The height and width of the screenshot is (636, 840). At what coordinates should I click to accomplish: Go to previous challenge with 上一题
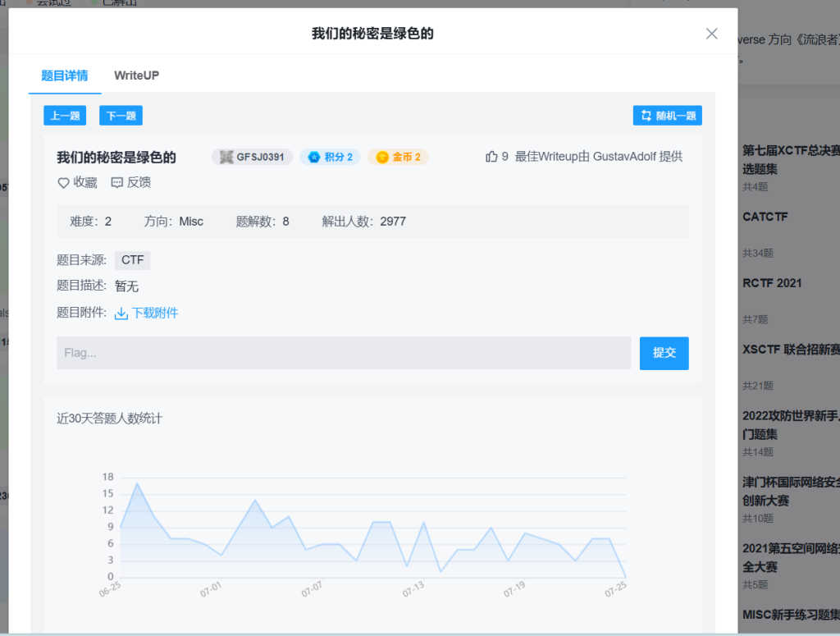[65, 116]
